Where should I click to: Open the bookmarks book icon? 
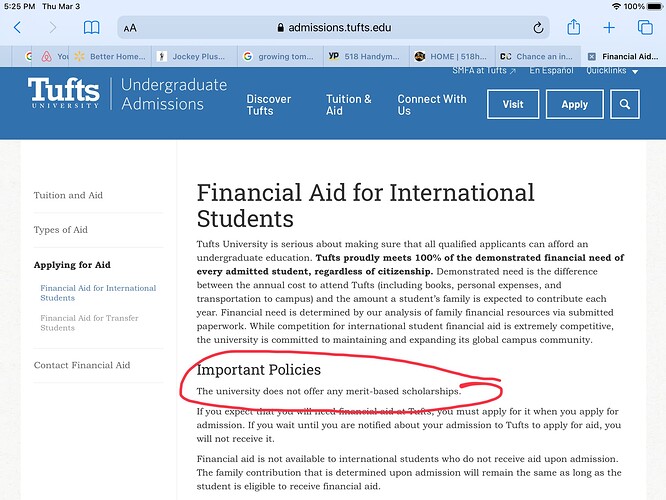[x=91, y=28]
